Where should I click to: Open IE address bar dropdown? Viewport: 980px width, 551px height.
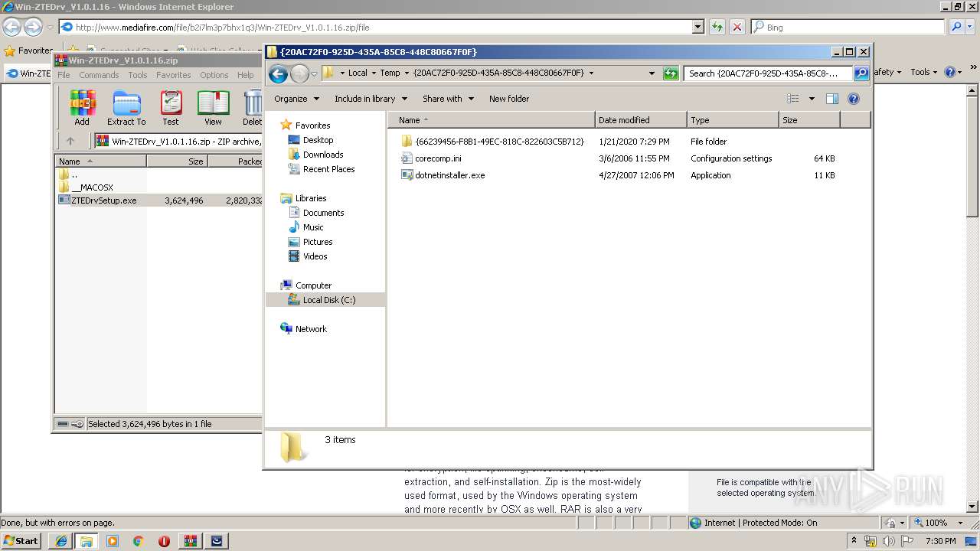697,27
